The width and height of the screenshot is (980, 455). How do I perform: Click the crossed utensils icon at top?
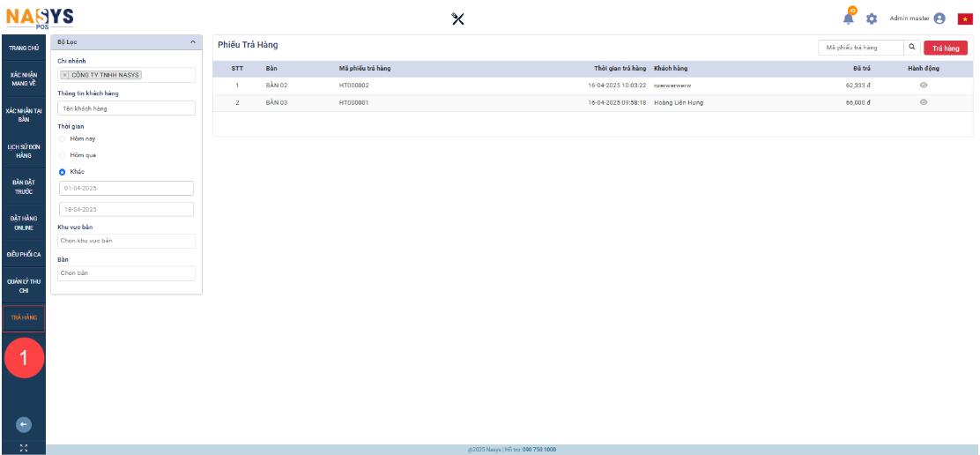click(457, 19)
